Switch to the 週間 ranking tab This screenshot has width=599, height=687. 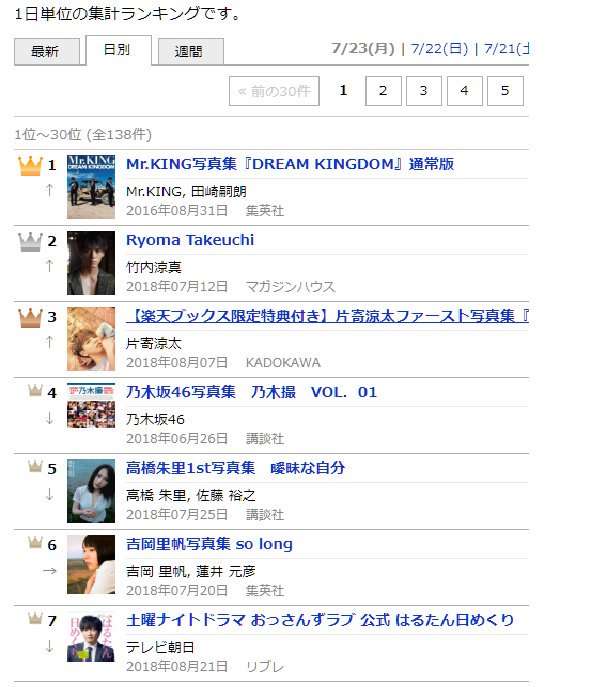[x=191, y=52]
